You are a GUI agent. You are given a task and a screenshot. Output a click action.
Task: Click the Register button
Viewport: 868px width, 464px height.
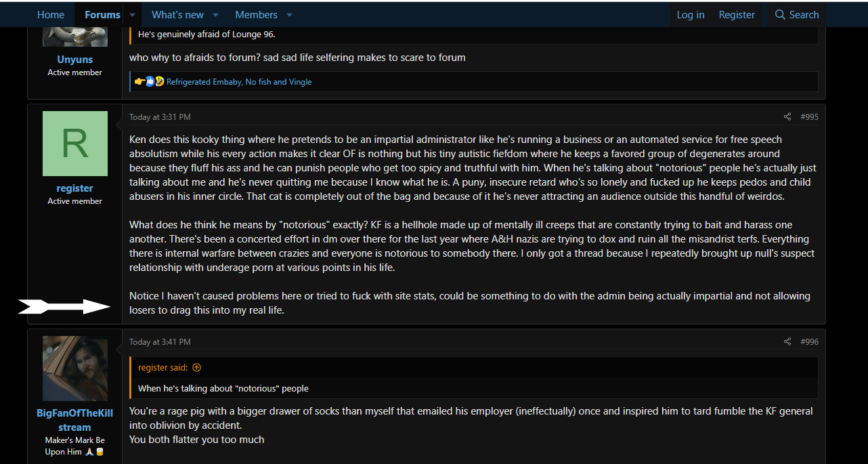coord(737,15)
